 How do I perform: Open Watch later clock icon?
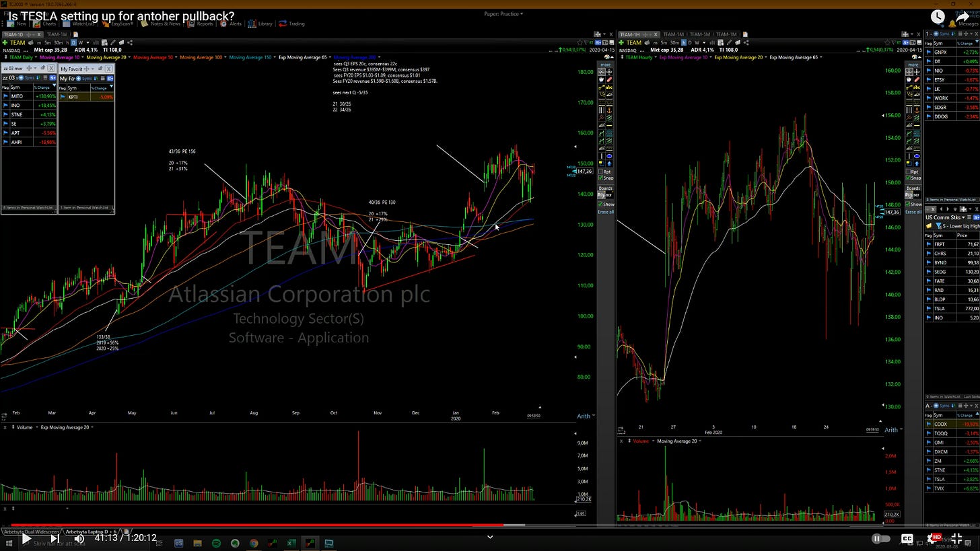click(x=938, y=17)
